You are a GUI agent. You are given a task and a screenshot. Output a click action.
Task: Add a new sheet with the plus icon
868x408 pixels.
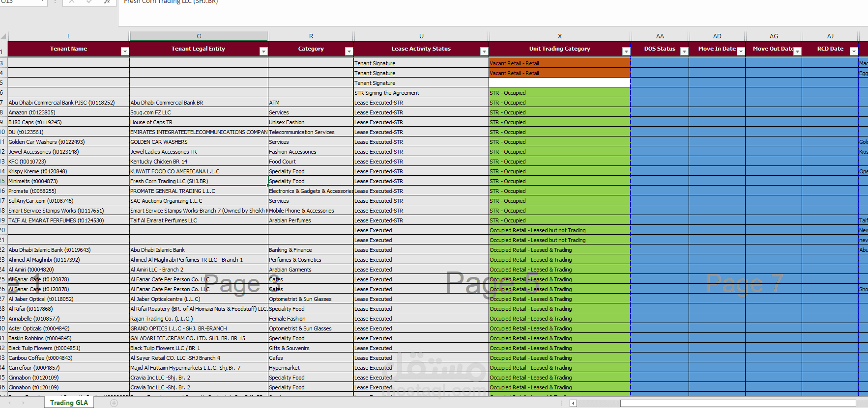pos(114,403)
